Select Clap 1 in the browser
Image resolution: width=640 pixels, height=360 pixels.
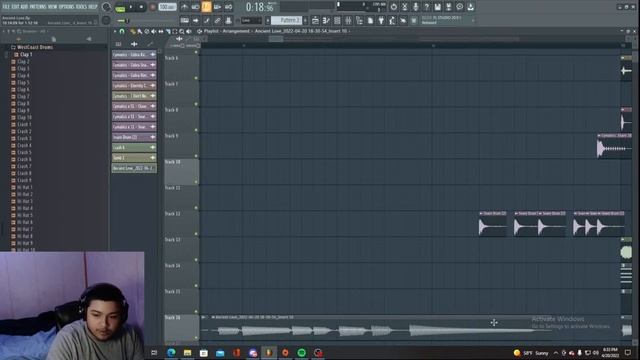pyautogui.click(x=25, y=54)
